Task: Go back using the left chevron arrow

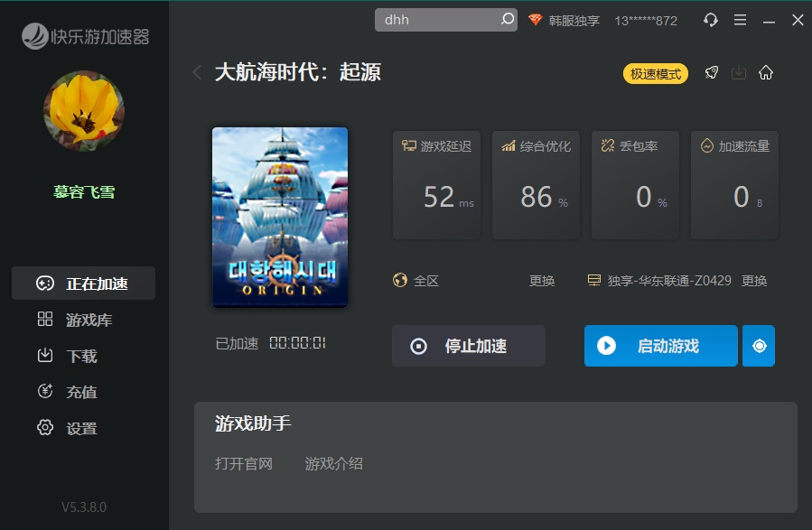Action: tap(197, 73)
